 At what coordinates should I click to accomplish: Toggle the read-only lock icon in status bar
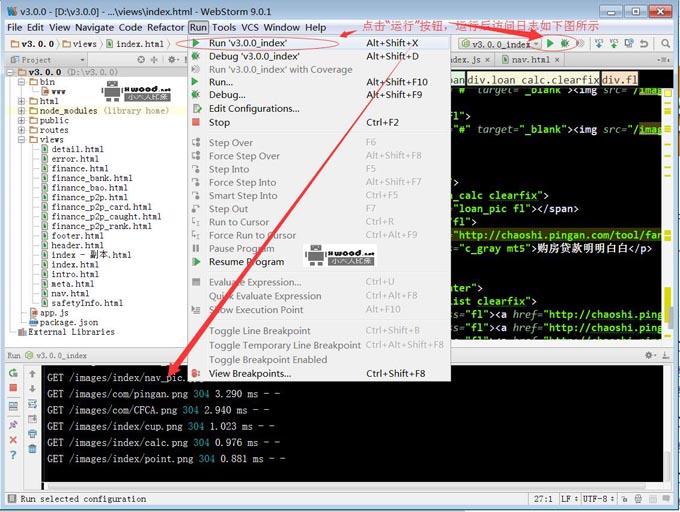coord(624,499)
